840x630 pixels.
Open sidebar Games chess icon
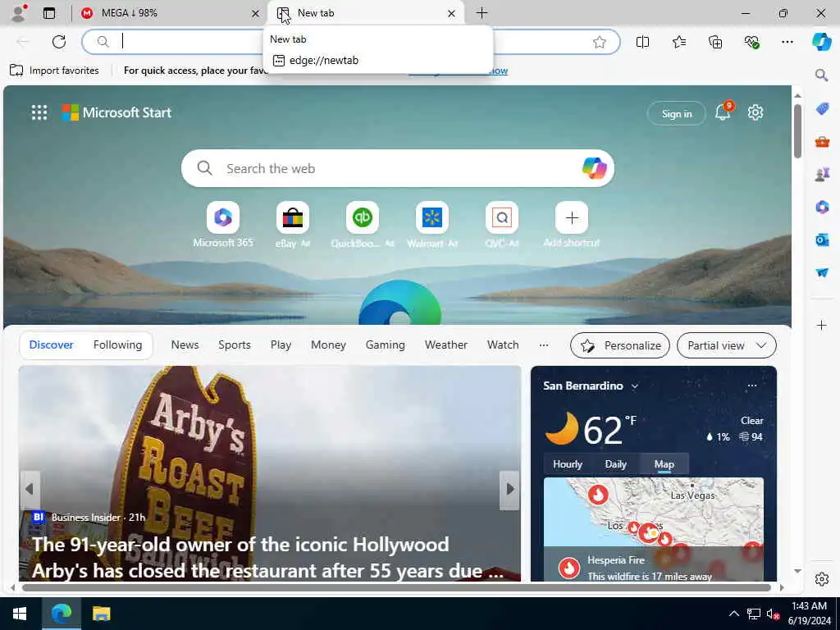tap(822, 174)
